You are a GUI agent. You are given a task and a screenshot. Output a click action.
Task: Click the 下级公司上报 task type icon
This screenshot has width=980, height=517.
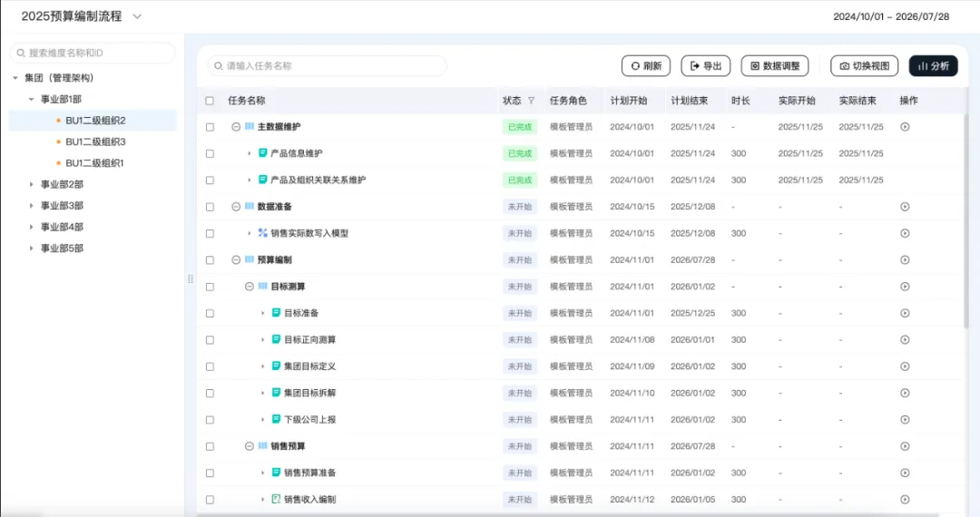276,419
